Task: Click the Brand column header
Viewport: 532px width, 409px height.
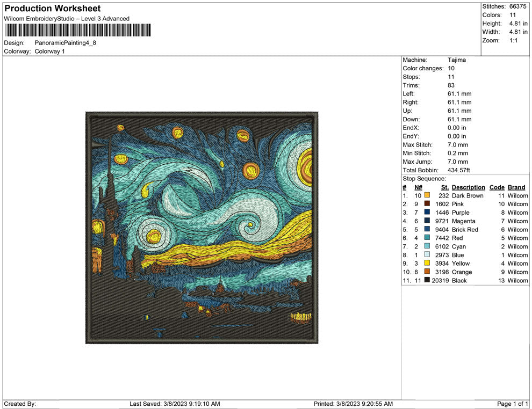Action: [x=516, y=187]
